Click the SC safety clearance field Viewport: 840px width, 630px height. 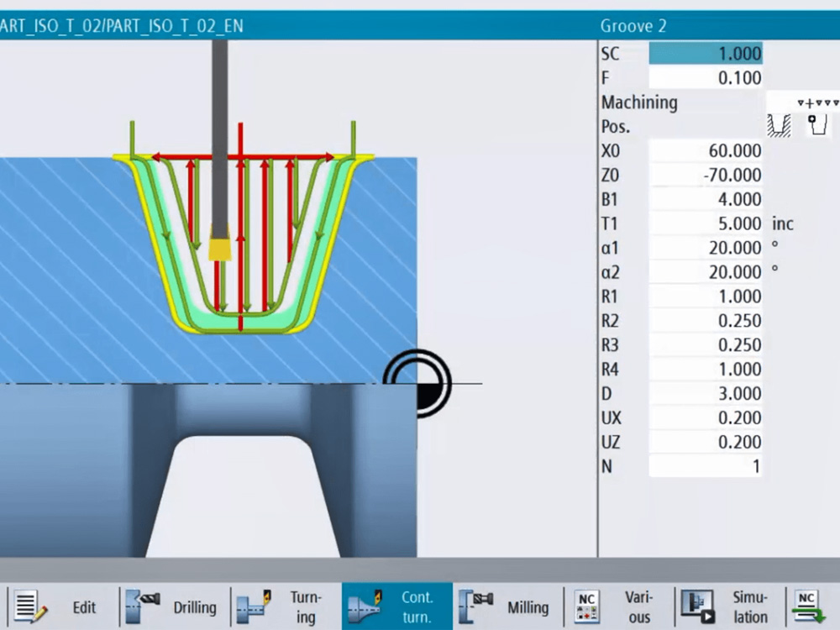pyautogui.click(x=706, y=54)
